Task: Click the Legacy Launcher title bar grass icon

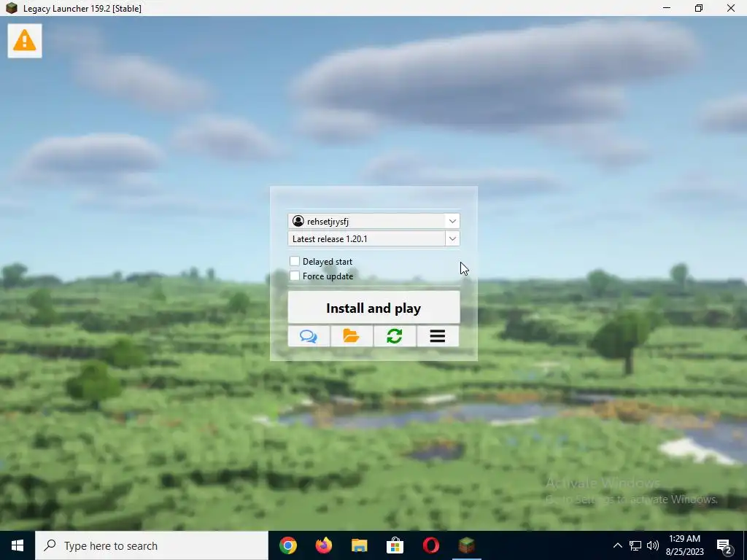Action: [12, 8]
